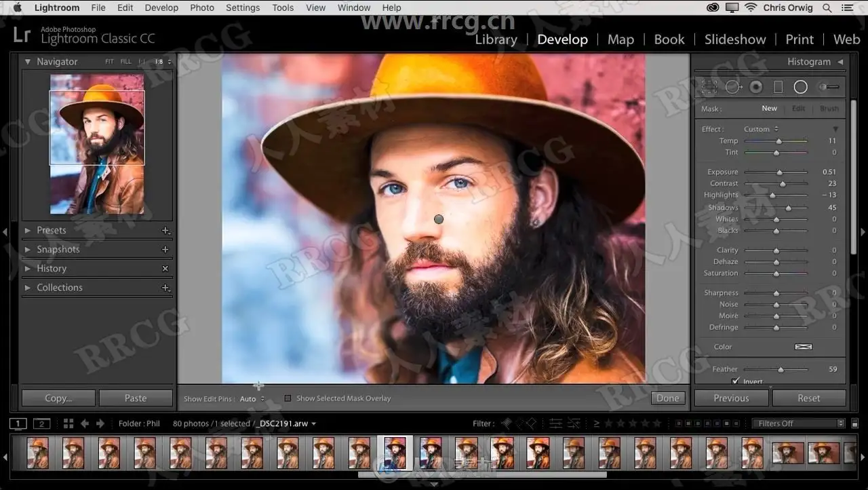Click the Copy... button

point(58,398)
